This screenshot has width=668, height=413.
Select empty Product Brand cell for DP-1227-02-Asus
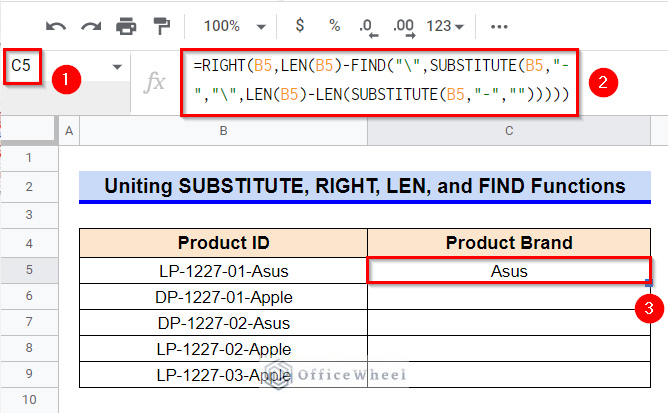click(509, 323)
